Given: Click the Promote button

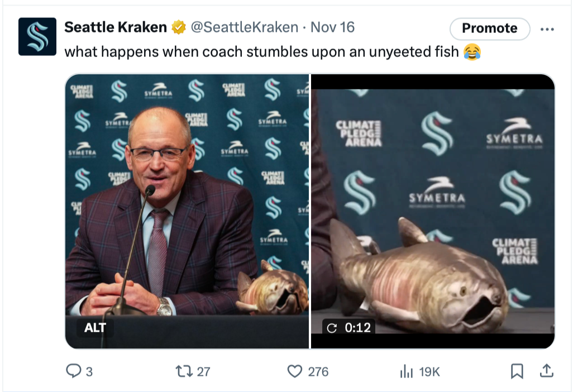Looking at the screenshot, I should [x=490, y=28].
